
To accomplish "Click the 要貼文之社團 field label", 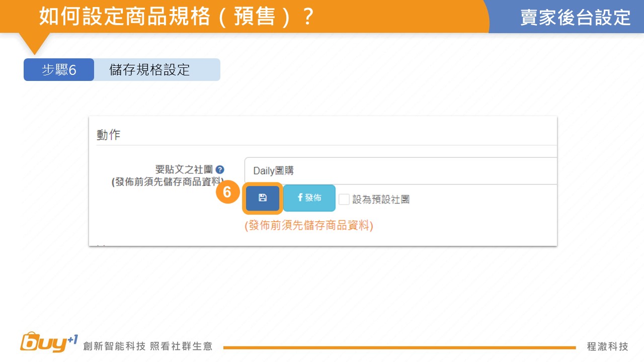I will click(x=184, y=170).
